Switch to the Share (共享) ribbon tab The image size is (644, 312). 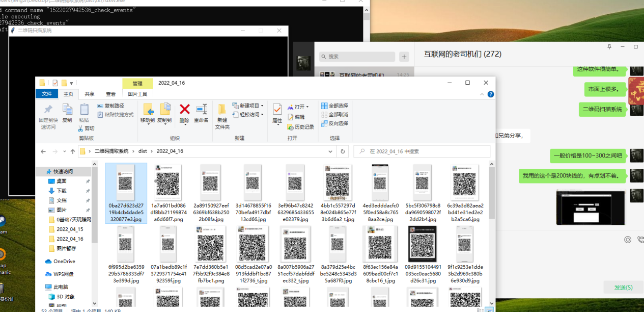(90, 94)
